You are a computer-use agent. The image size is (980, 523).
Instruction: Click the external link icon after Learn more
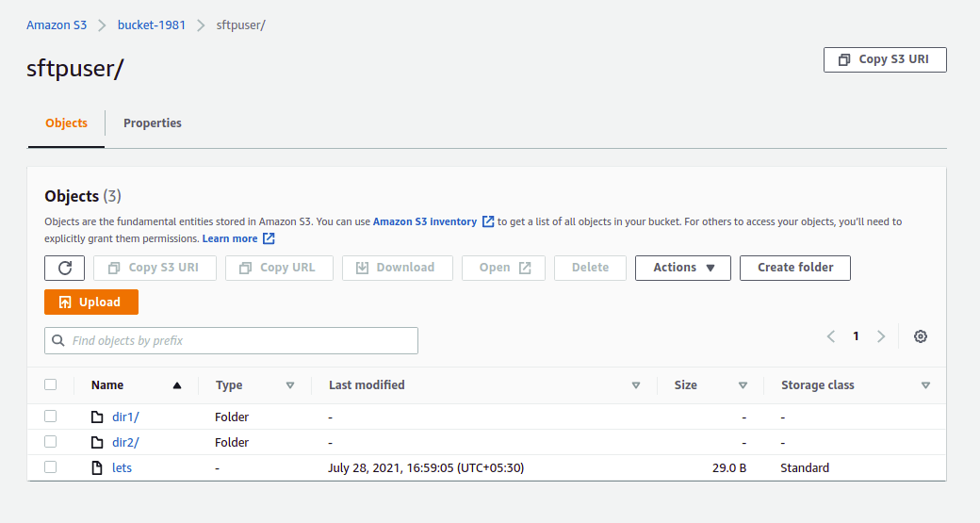[x=269, y=238]
